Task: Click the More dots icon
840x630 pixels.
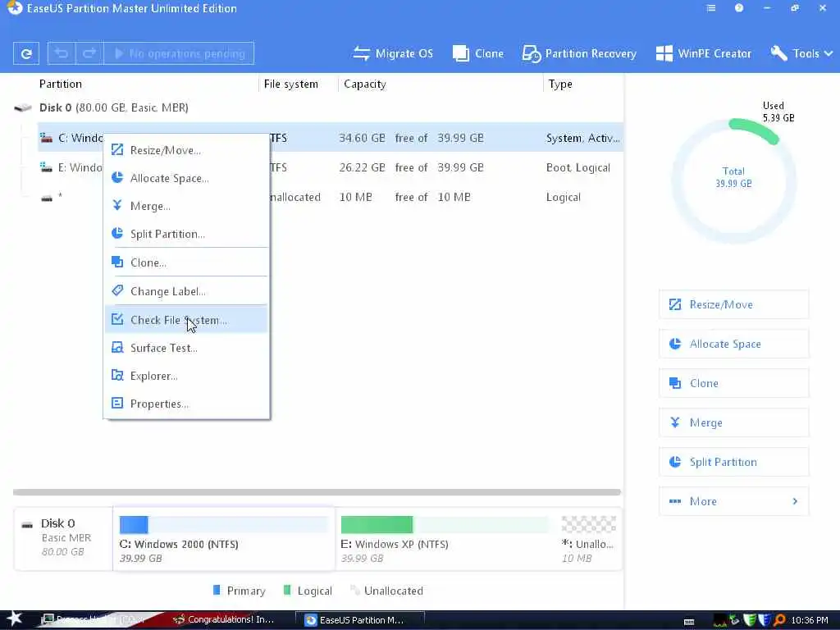Action: click(x=675, y=501)
